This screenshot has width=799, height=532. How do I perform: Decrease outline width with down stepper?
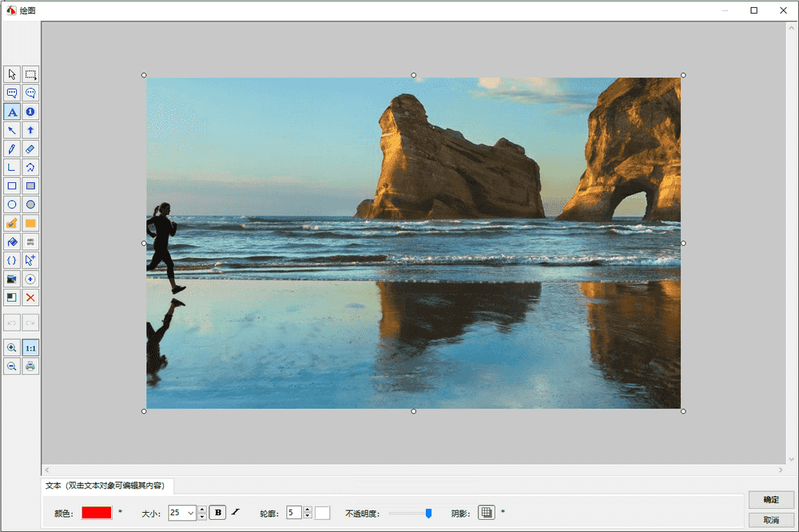[x=308, y=516]
